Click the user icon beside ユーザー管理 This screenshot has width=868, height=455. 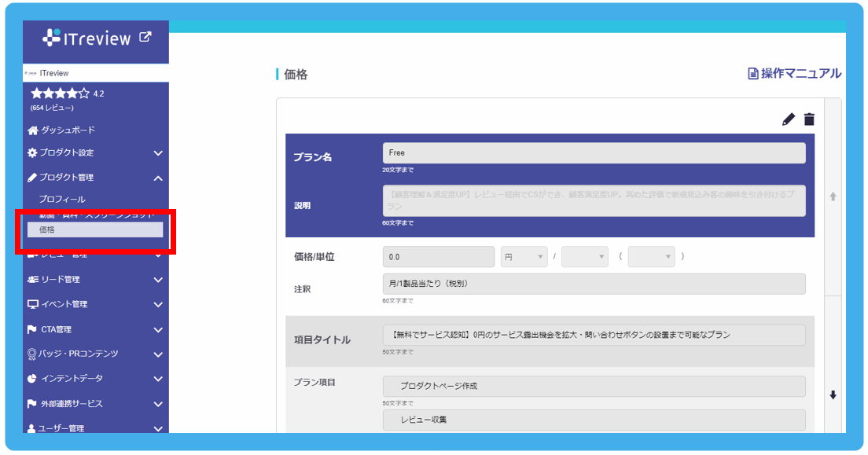(33, 428)
